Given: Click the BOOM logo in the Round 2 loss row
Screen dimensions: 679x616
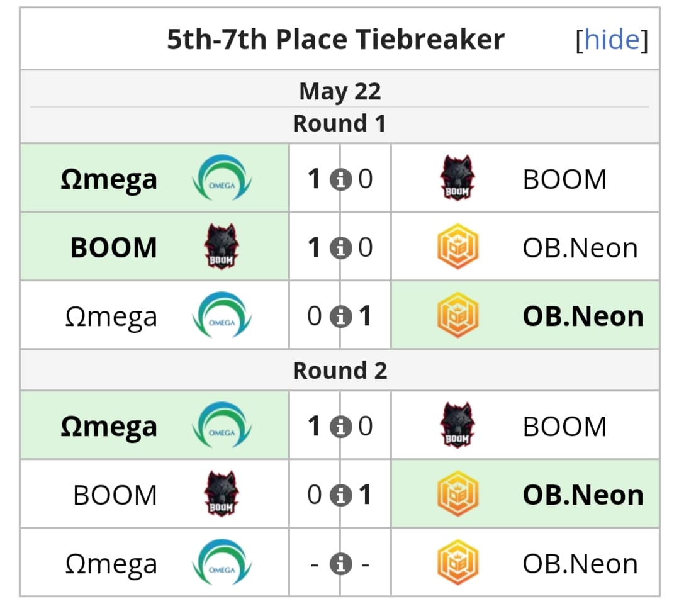Looking at the screenshot, I should click(222, 493).
